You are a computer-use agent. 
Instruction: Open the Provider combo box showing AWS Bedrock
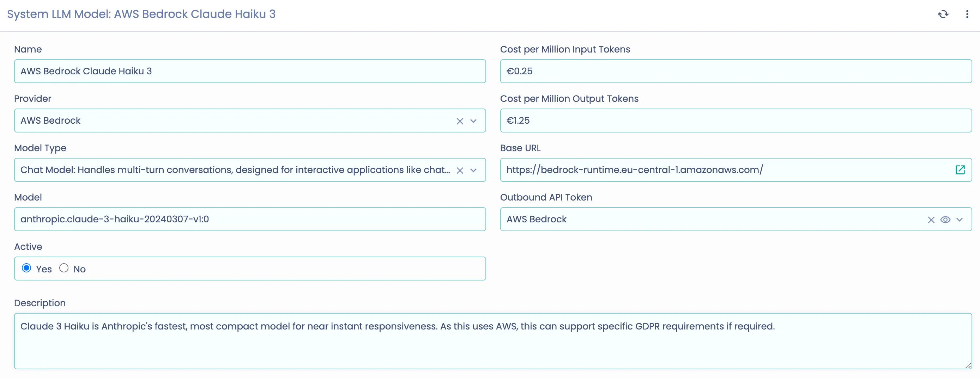click(250, 121)
